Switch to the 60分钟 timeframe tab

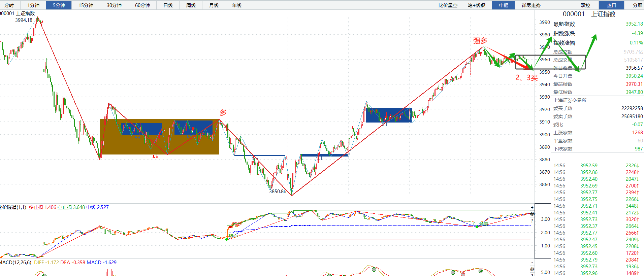pos(142,5)
